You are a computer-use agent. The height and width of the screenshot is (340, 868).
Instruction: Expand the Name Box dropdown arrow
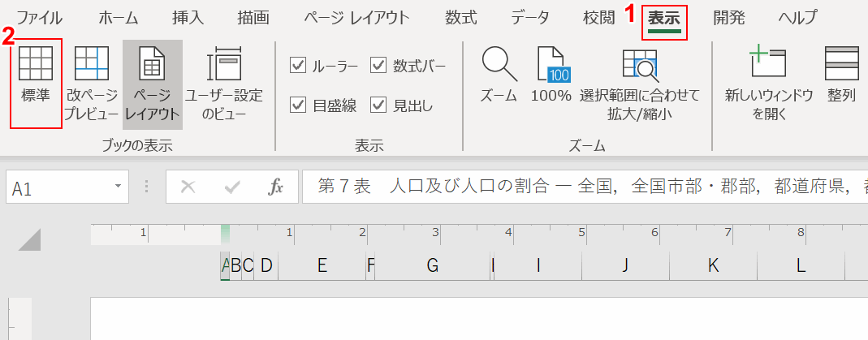click(x=118, y=187)
